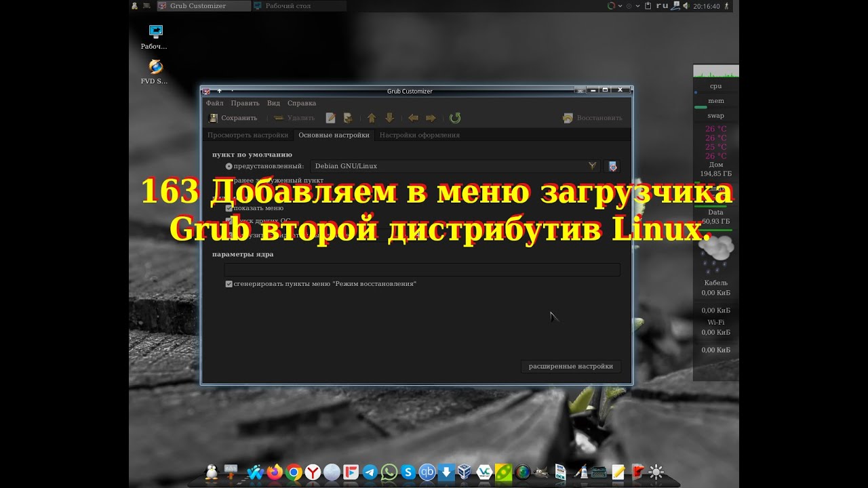This screenshot has width=868, height=488.
Task: Click Grub Customizer taskbar entry
Action: (203, 6)
